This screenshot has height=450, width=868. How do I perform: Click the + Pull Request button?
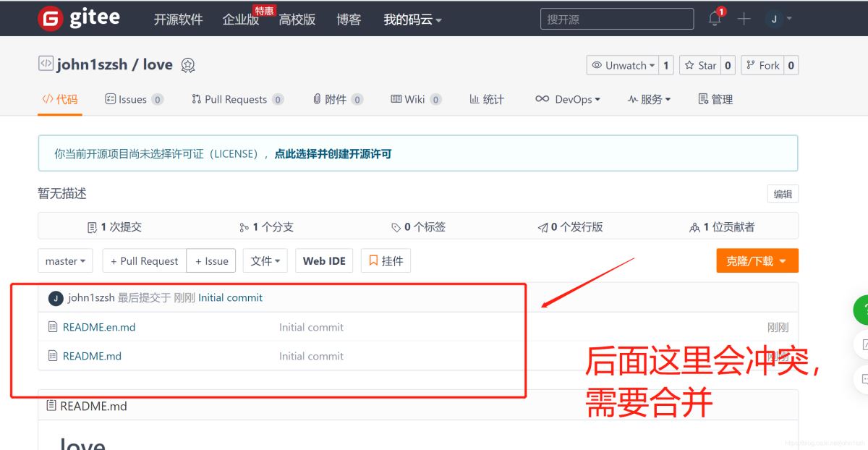click(x=144, y=261)
